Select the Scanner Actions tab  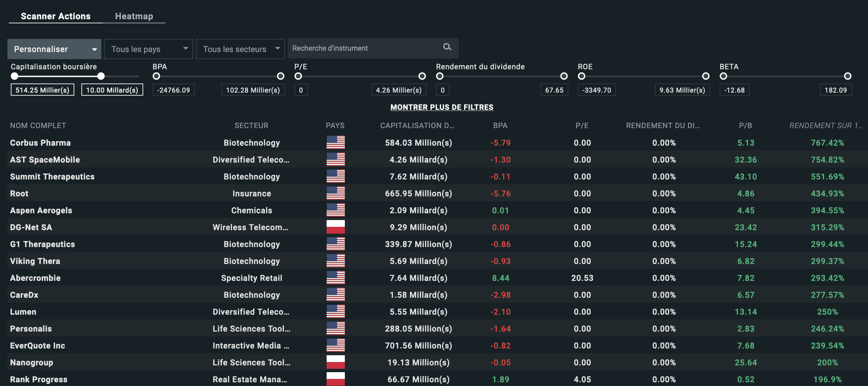(x=56, y=16)
